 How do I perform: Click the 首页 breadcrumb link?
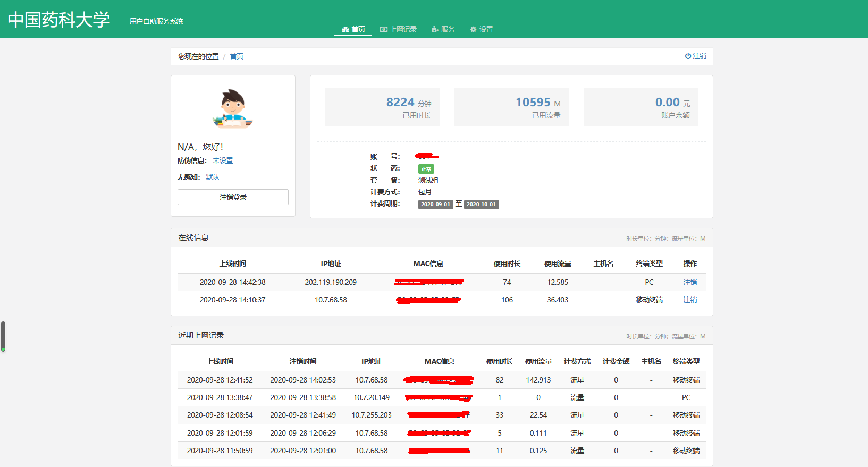[x=237, y=56]
